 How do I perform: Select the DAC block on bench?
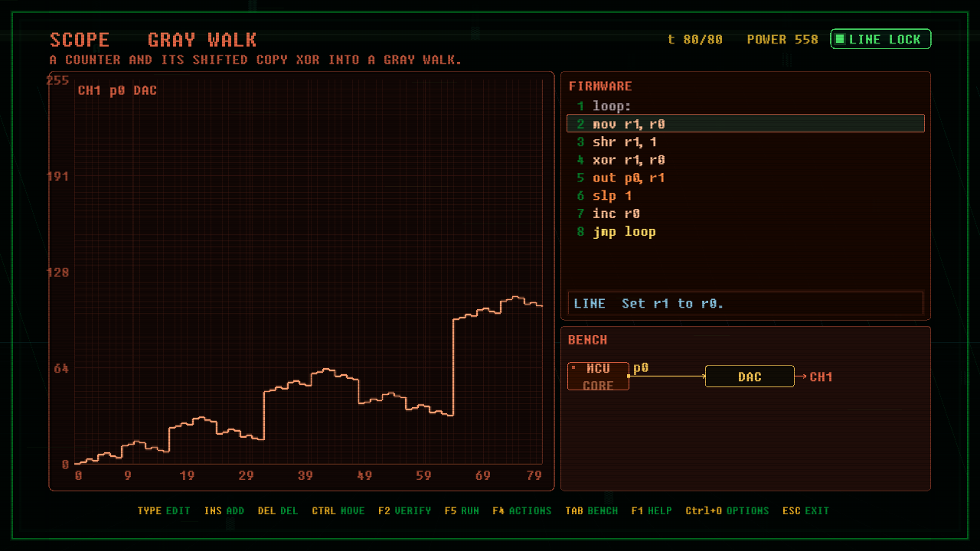(x=750, y=377)
